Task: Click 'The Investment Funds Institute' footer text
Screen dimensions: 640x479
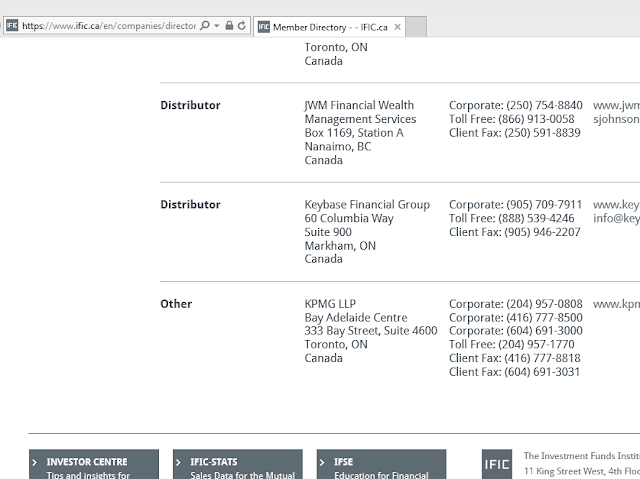Action: tap(582, 456)
